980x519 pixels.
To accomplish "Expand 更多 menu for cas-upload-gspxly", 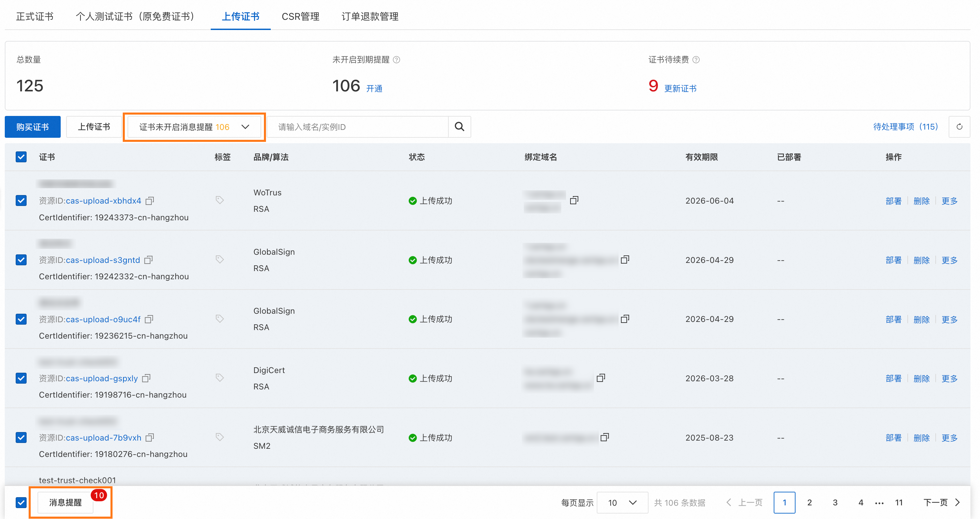I will 950,379.
